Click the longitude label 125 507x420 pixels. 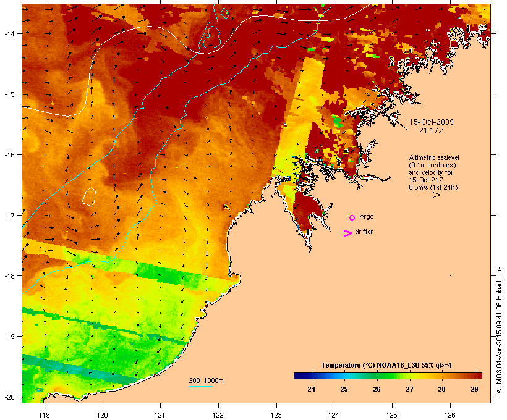coord(392,415)
